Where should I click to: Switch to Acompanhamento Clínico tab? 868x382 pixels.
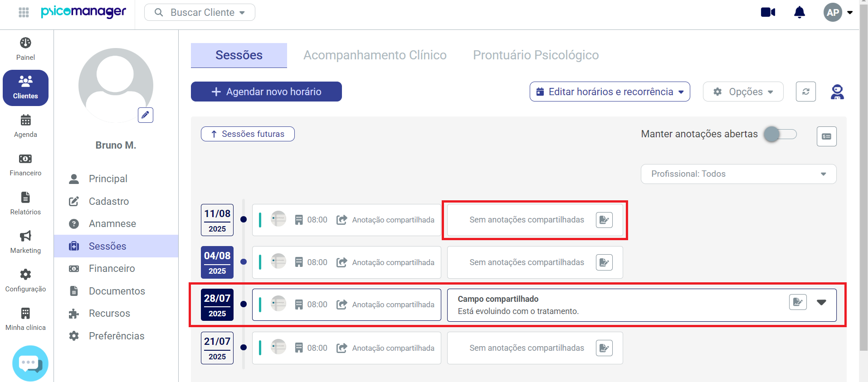pos(375,55)
